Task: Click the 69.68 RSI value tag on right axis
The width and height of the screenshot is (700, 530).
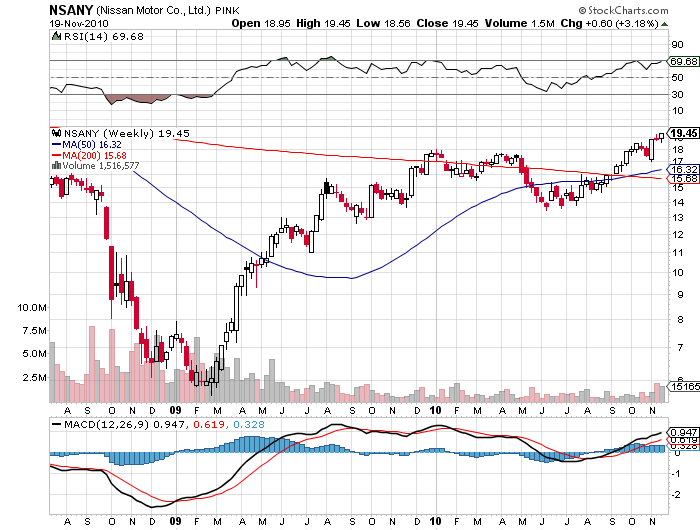Action: (683, 61)
